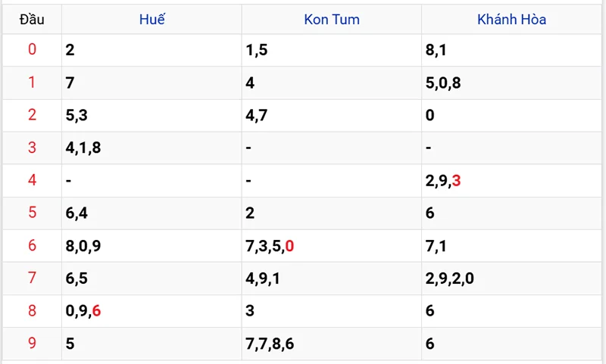606x364 pixels.
Task: Select red row number 4 in Đầu column
Action: (32, 180)
